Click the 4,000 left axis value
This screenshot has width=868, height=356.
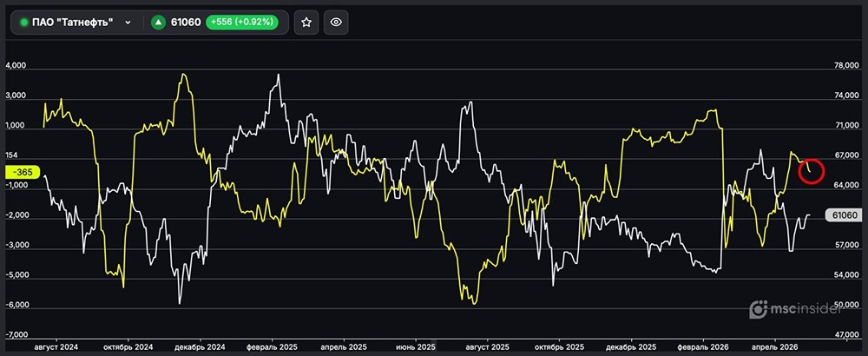[17, 66]
